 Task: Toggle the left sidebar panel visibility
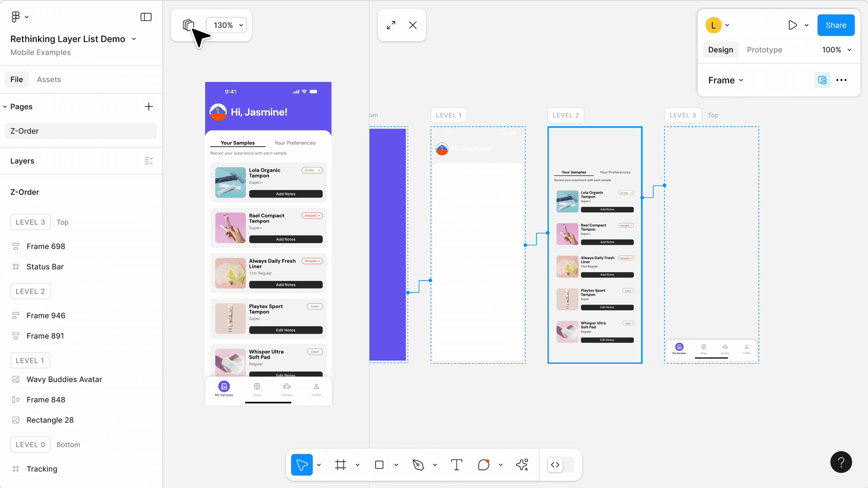tap(146, 17)
